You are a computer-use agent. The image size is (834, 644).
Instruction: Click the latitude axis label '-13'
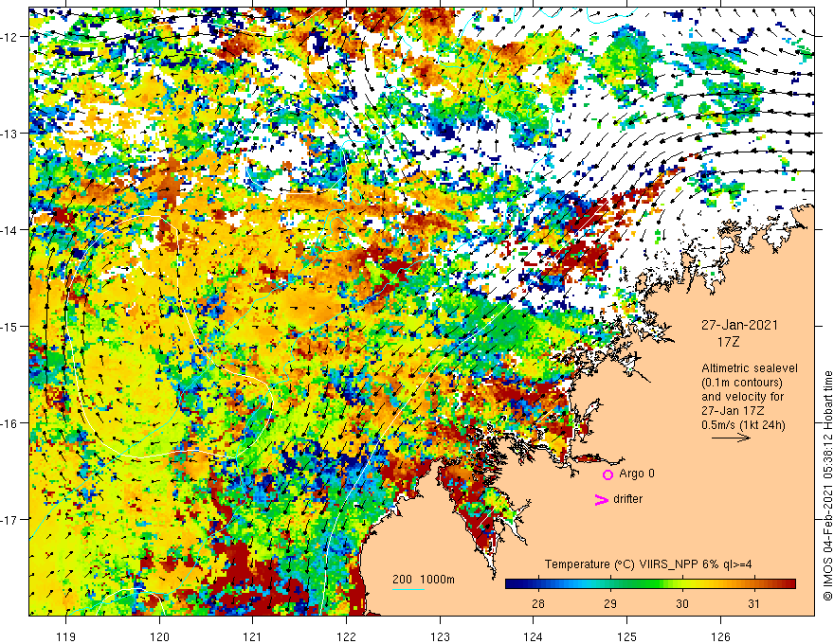point(9,134)
